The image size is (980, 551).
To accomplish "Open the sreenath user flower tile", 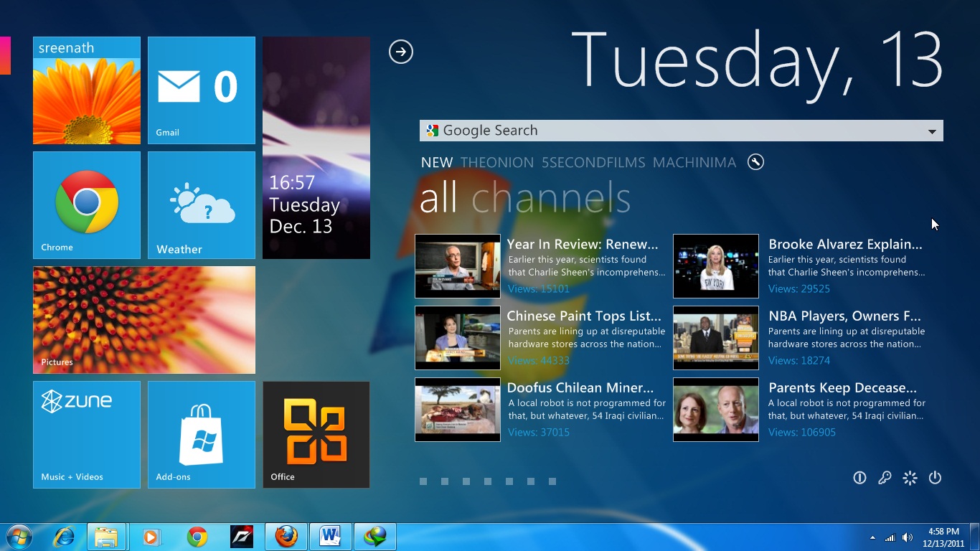I will (87, 90).
